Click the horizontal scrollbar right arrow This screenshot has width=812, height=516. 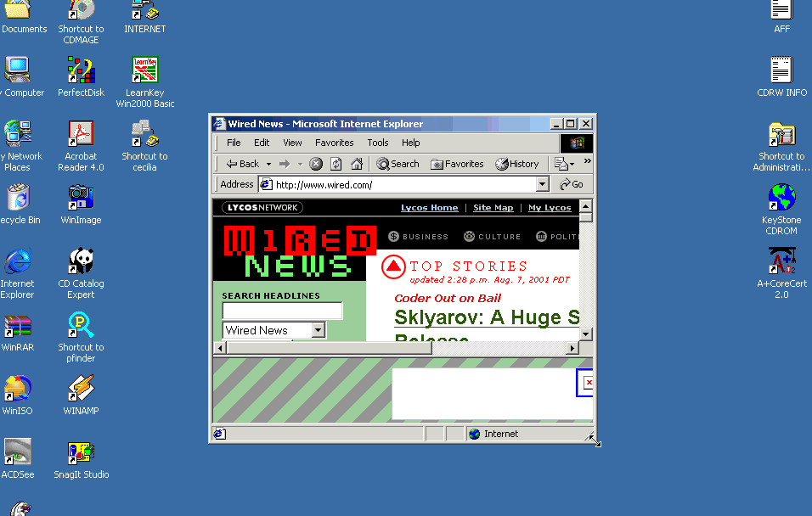point(572,348)
